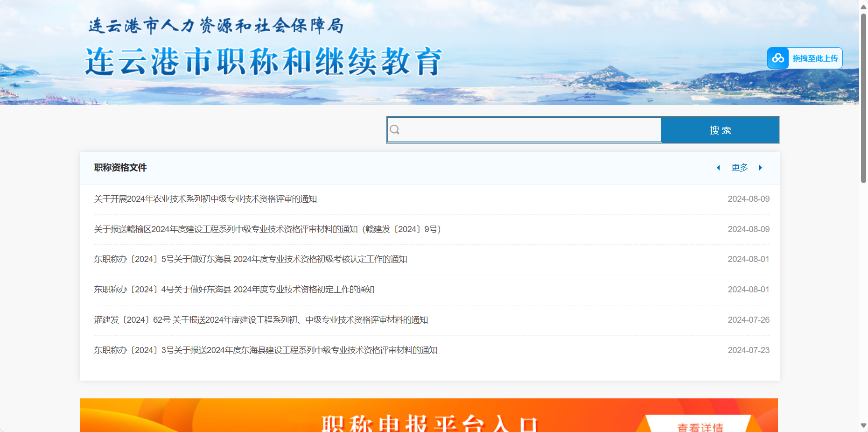Click the scrollbar down arrow

pos(863,425)
